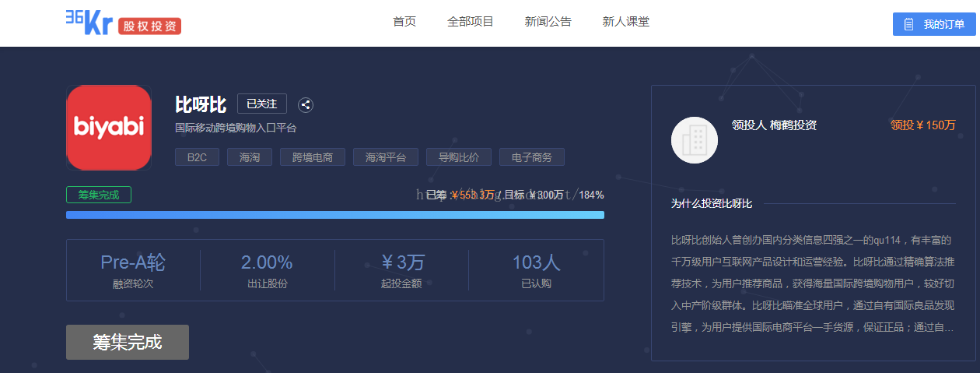Click the 领投￥150万 amount
The width and height of the screenshot is (980, 373).
coord(923,125)
